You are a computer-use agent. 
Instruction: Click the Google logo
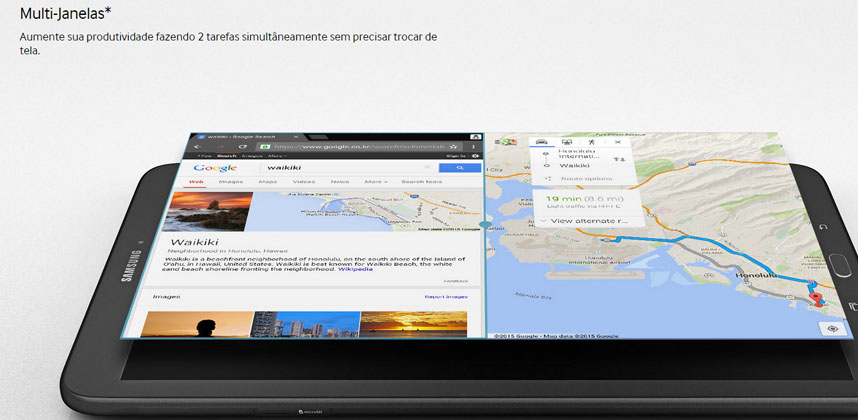[x=215, y=168]
